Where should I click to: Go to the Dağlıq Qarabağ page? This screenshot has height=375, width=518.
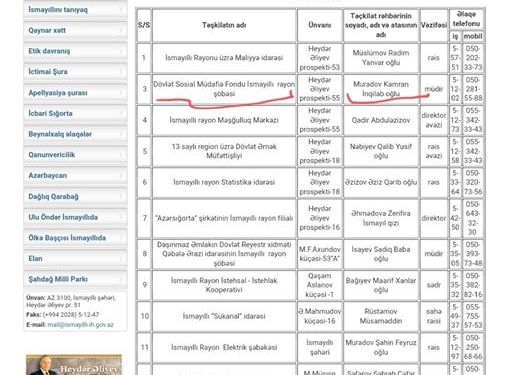click(x=75, y=196)
